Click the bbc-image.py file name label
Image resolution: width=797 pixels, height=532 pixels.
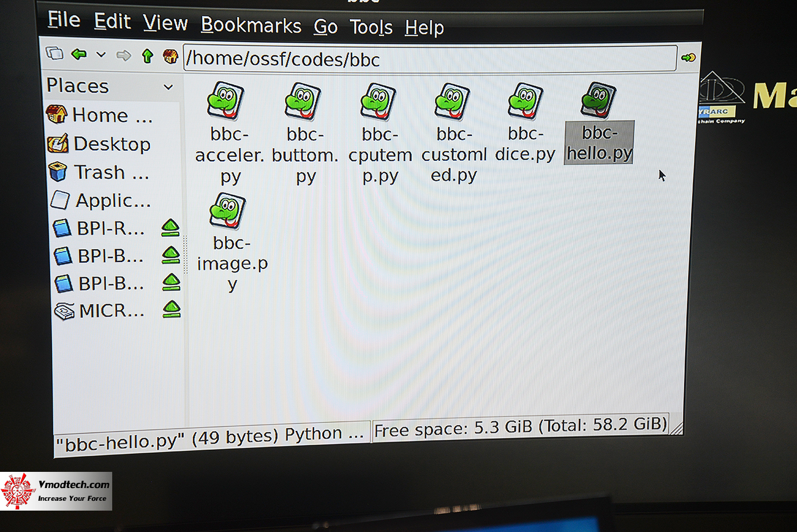(x=233, y=264)
